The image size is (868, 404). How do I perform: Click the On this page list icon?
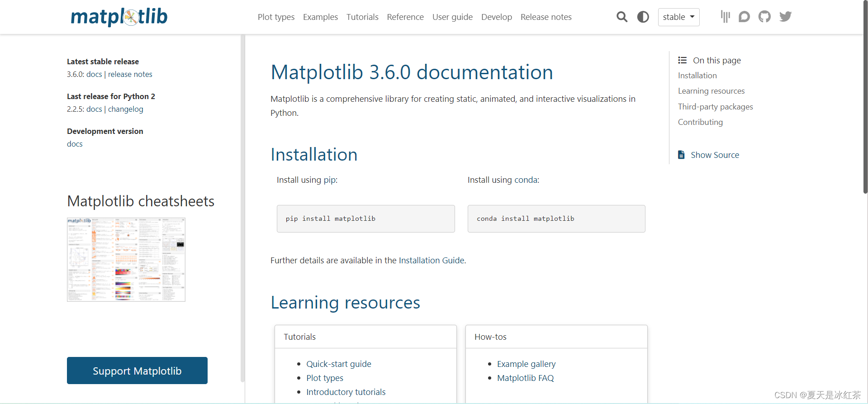(682, 60)
